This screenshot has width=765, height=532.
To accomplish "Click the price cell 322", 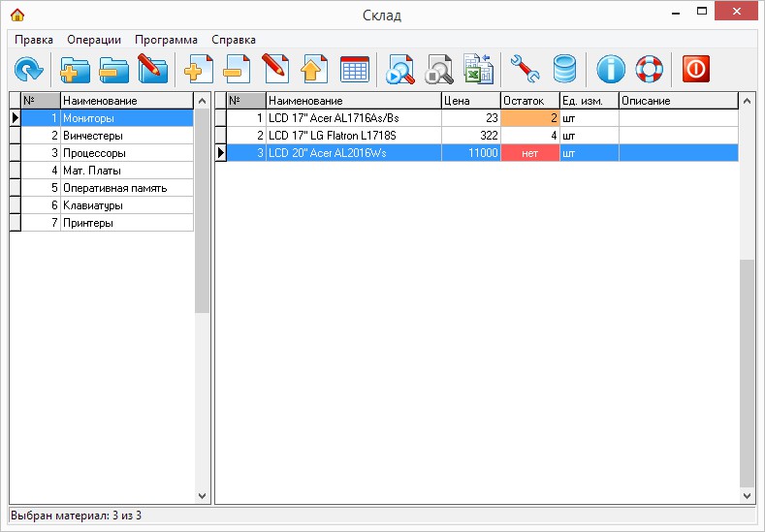I will coord(471,136).
